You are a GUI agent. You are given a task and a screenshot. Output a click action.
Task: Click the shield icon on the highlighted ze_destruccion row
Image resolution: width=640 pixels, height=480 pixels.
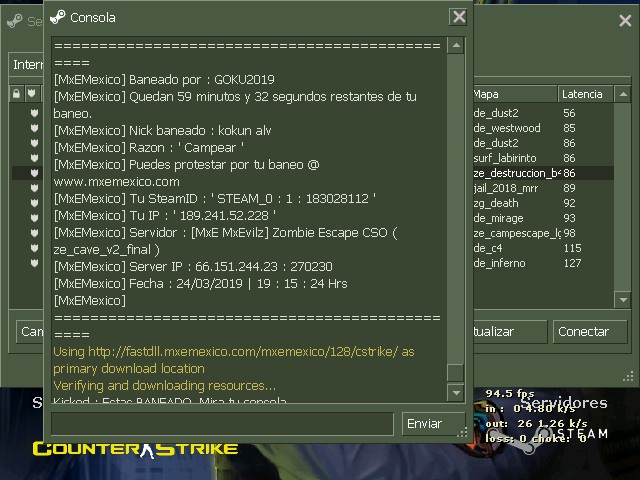click(x=34, y=173)
